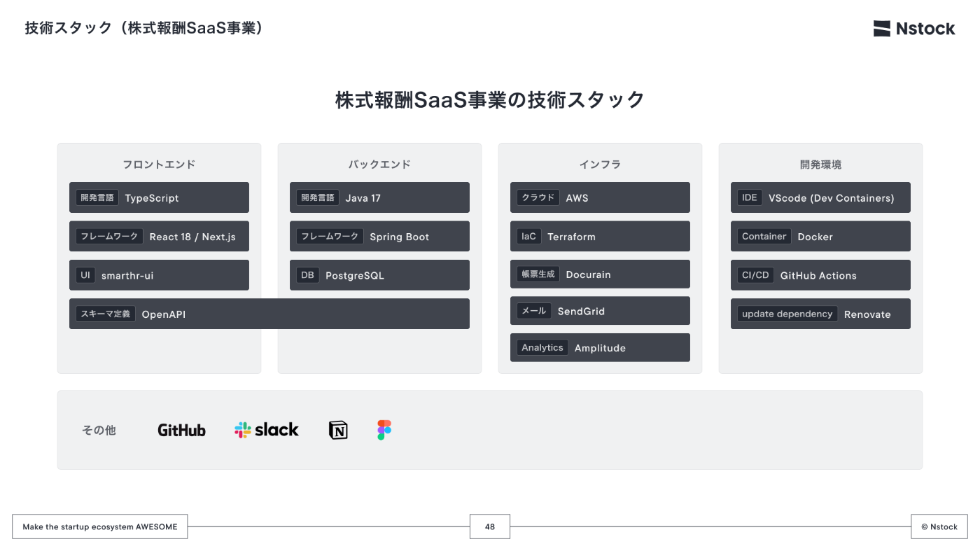Select the Terraform row
Viewport: 980px width, 551px height.
tap(600, 237)
